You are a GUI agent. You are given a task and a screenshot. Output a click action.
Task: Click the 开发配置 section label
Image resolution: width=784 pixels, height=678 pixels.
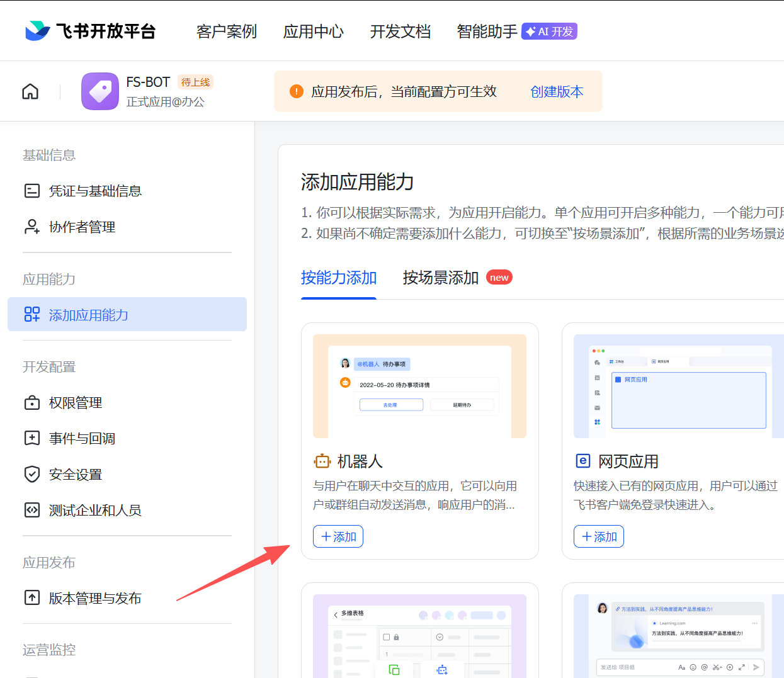point(49,366)
